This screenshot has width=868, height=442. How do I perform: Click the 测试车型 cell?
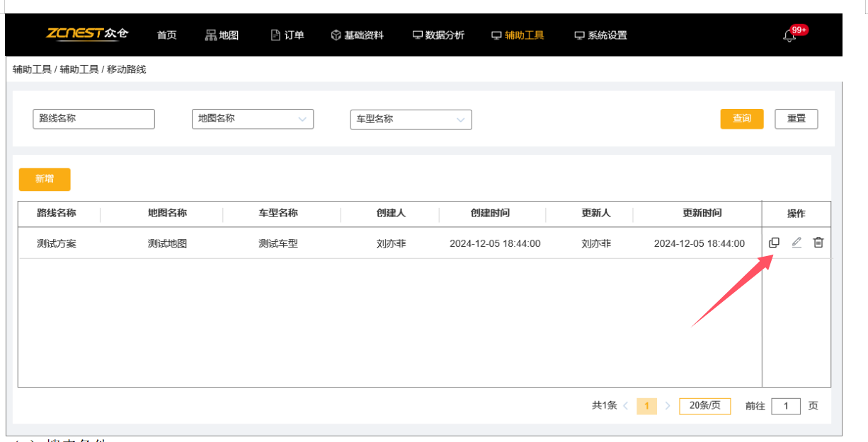278,243
